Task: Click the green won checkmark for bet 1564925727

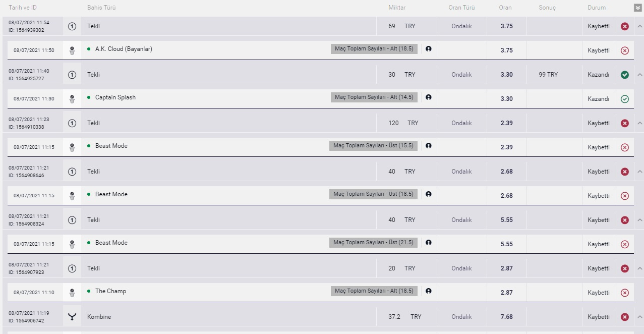Action: click(x=625, y=75)
